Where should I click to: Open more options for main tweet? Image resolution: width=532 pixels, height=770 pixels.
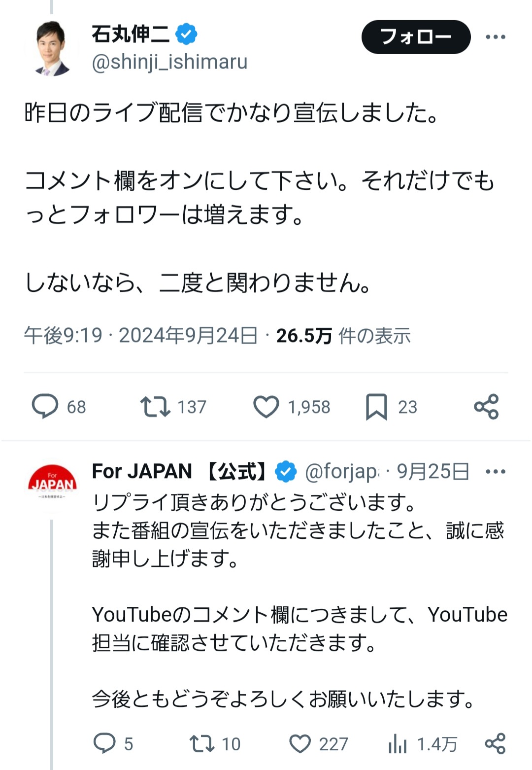495,37
